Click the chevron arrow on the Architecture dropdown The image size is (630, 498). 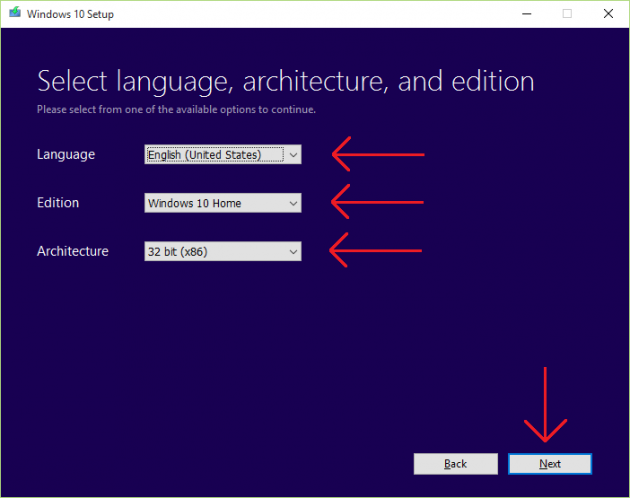(x=292, y=252)
